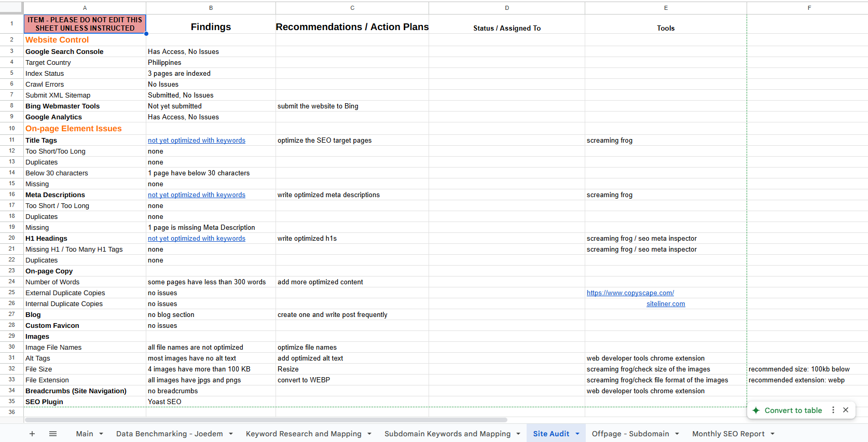This screenshot has width=868, height=442.
Task: Click the horizontal scrollbar
Action: click(x=266, y=420)
